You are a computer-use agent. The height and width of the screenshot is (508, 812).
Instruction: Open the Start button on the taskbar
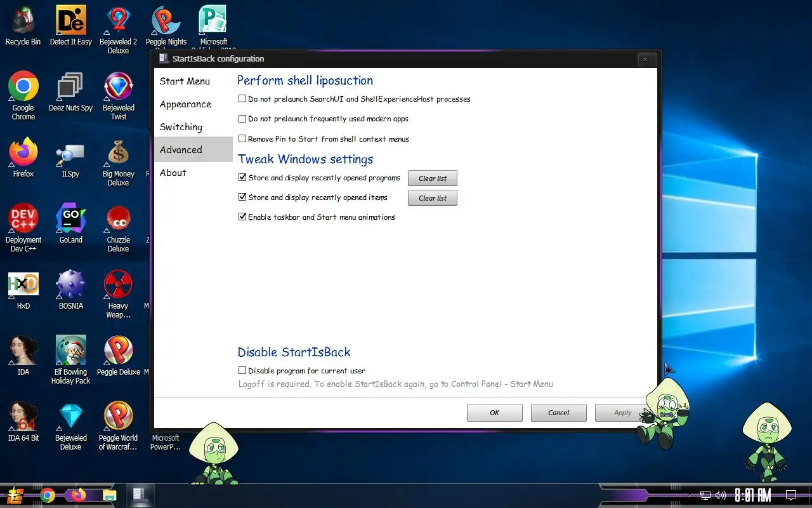pyautogui.click(x=14, y=495)
